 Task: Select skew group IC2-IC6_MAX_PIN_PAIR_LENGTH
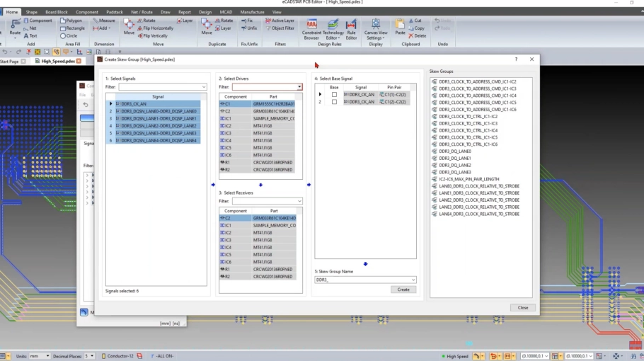coord(468,179)
